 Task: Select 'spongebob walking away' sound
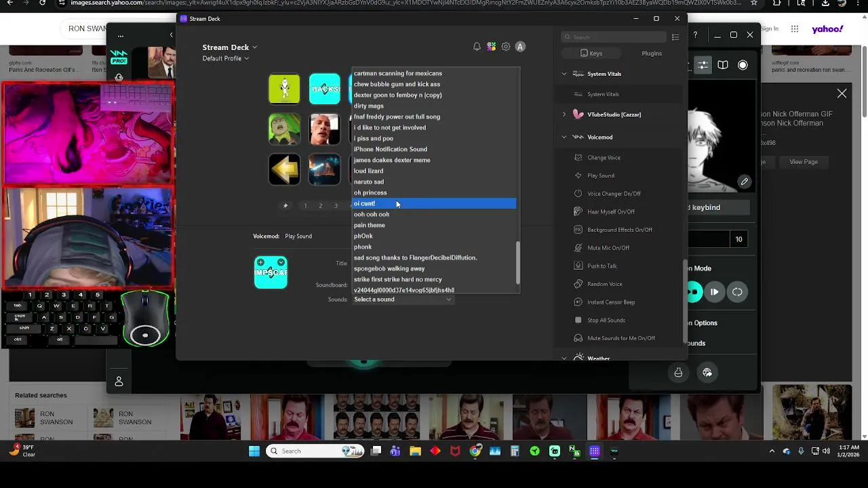(x=434, y=268)
